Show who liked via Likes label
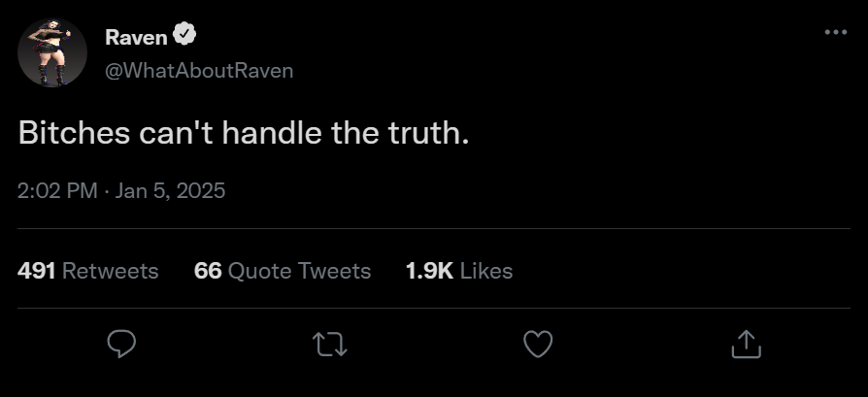Viewport: 868px width, 397px height. click(485, 271)
